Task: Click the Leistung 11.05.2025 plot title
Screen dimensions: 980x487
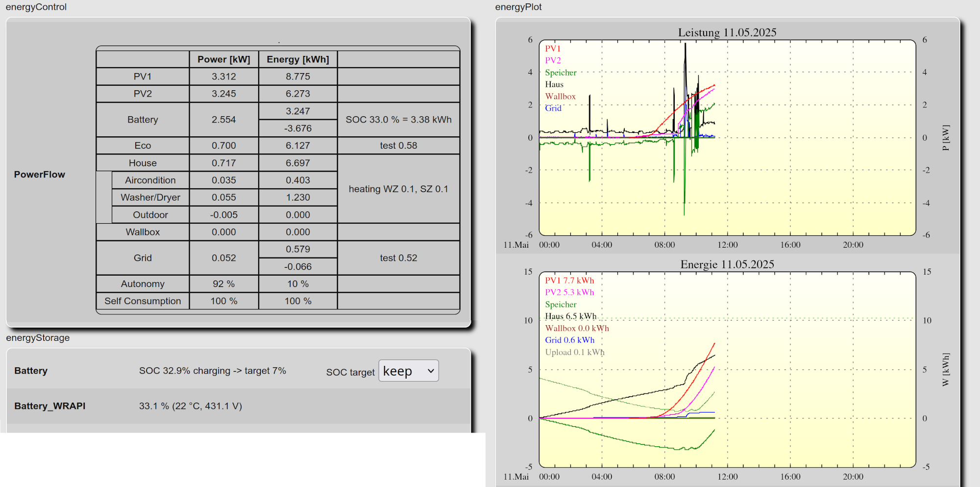Action: [x=727, y=32]
